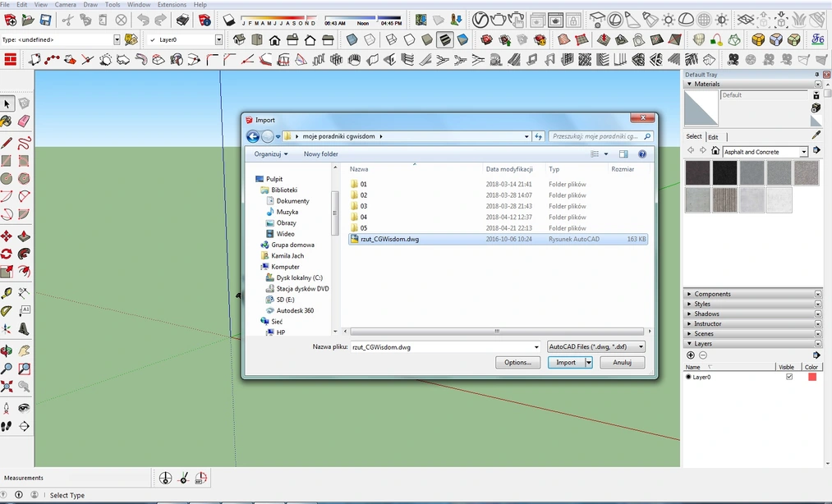Open the Camera menu

pos(66,4)
